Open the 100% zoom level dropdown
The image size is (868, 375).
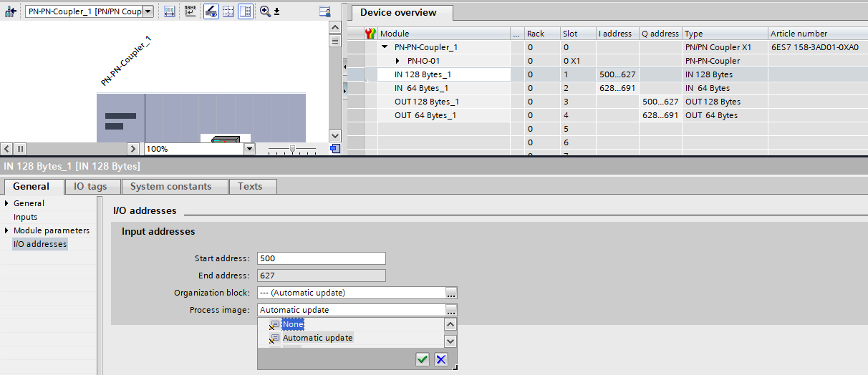click(x=249, y=149)
